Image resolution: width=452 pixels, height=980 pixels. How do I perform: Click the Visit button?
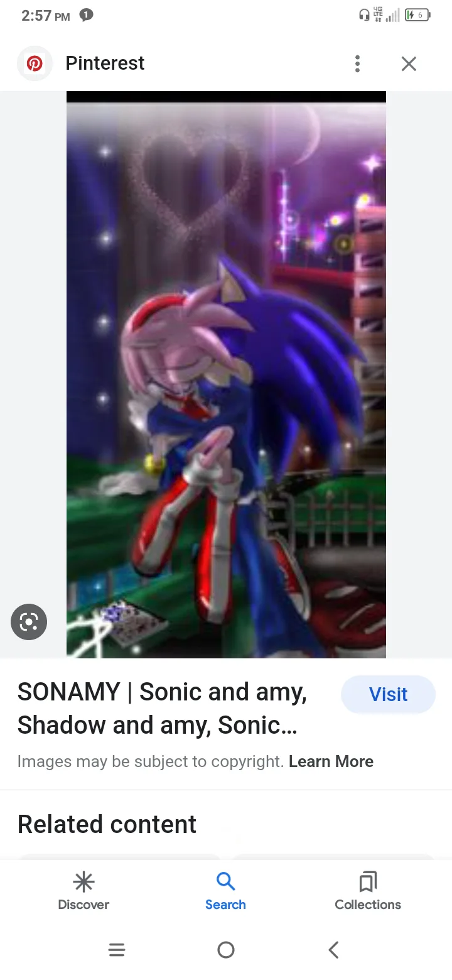tap(388, 694)
